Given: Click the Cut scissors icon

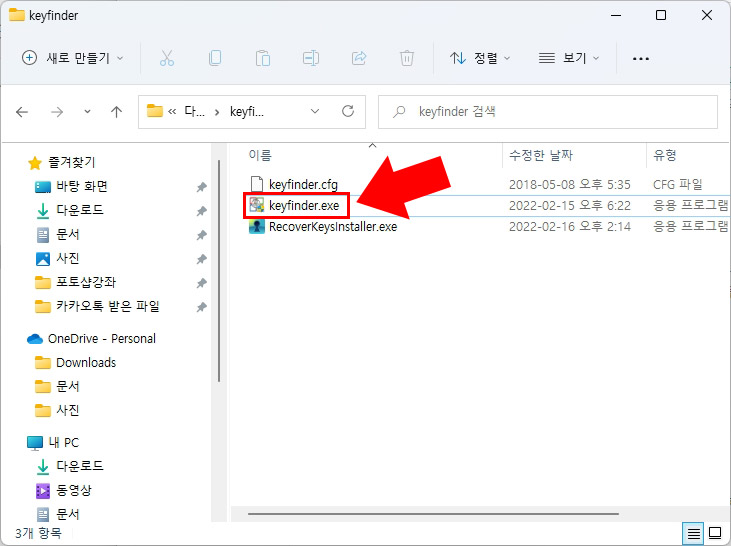Looking at the screenshot, I should [166, 58].
